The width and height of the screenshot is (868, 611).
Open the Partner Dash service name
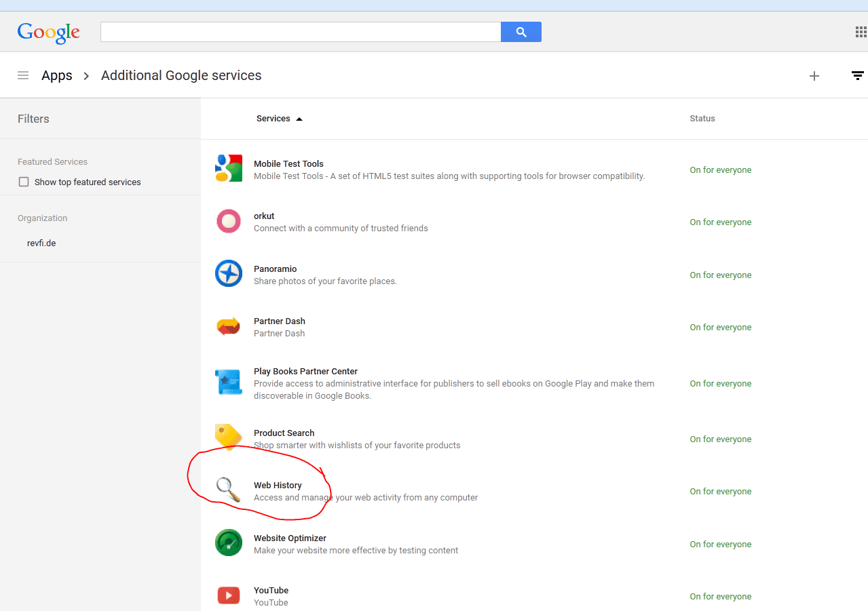[280, 321]
